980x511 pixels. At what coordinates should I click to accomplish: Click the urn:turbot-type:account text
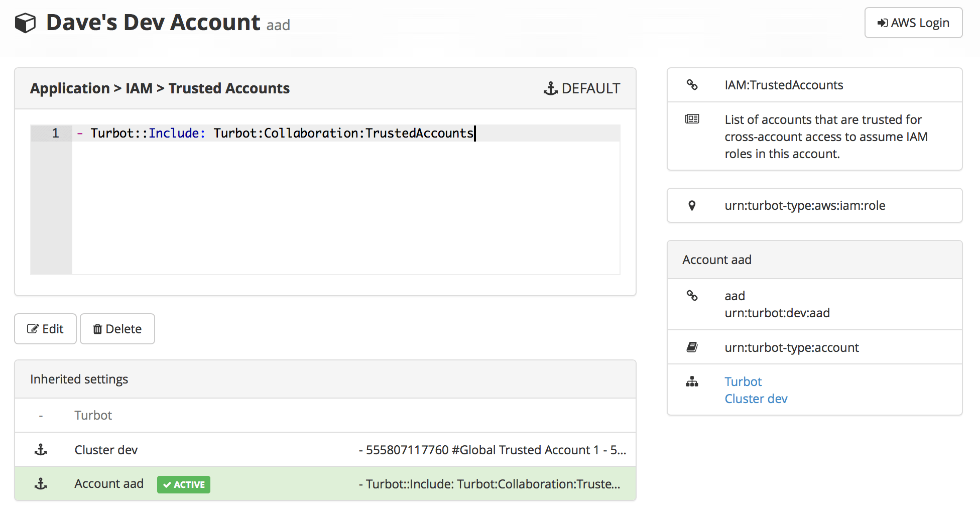click(792, 347)
